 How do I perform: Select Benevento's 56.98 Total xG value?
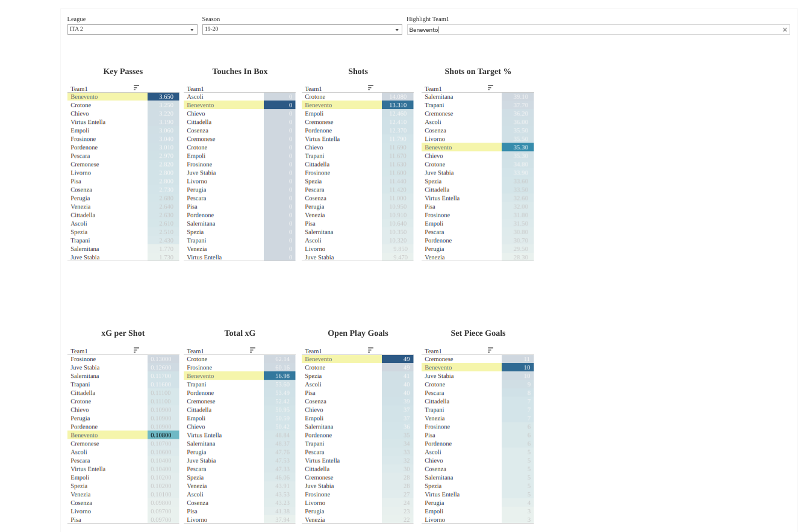click(x=279, y=376)
